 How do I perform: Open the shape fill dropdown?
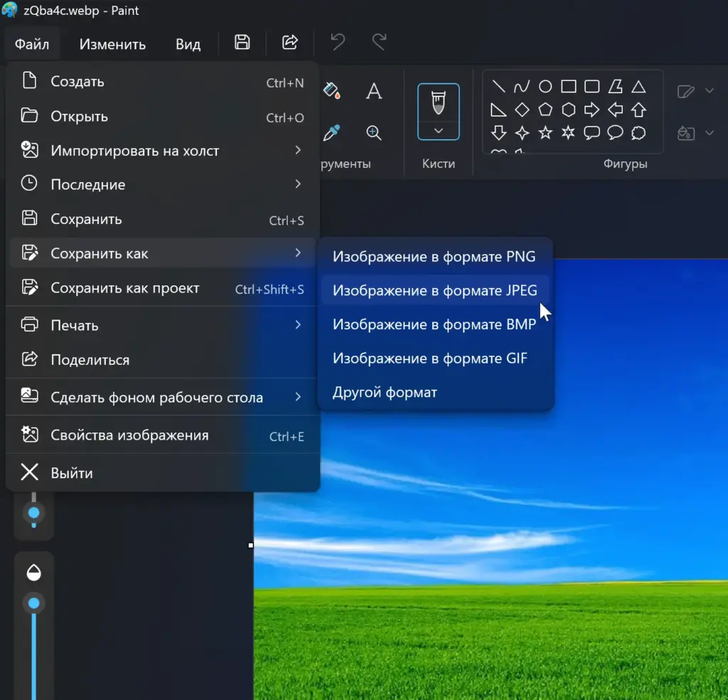(709, 133)
